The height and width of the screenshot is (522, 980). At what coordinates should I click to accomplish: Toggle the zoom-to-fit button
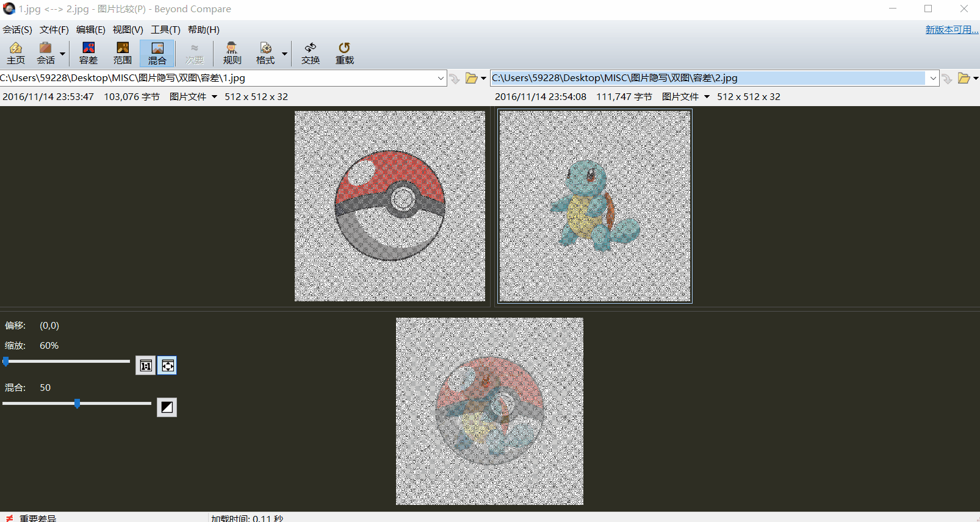(168, 365)
